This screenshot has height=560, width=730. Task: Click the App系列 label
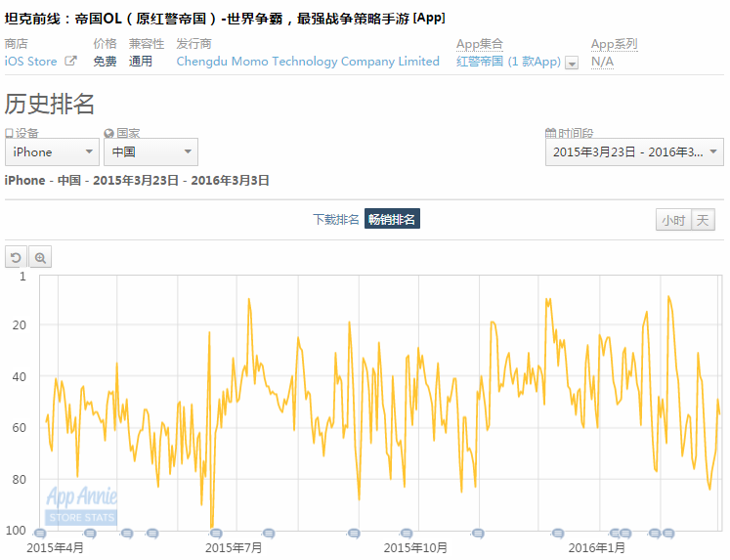[x=614, y=44]
